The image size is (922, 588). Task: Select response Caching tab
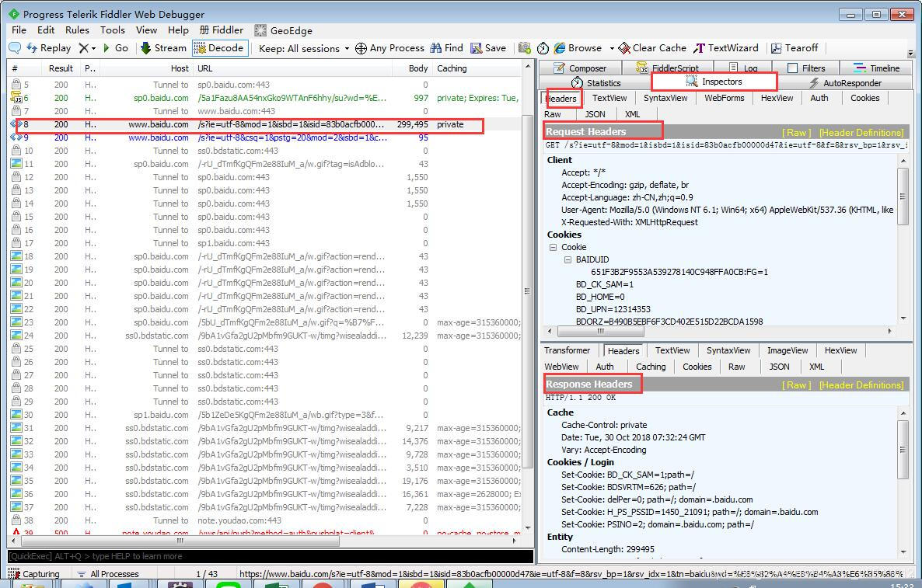pos(651,367)
